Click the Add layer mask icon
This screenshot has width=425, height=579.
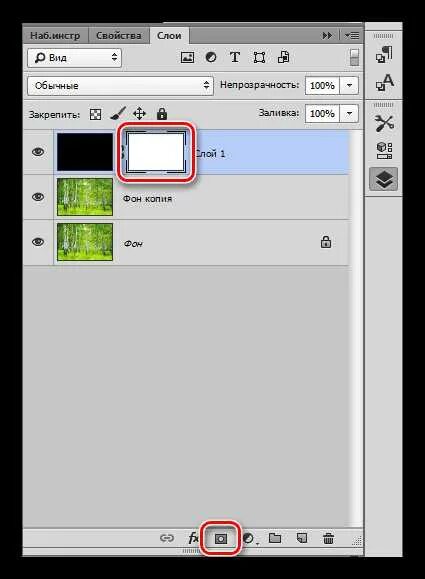pyautogui.click(x=221, y=539)
